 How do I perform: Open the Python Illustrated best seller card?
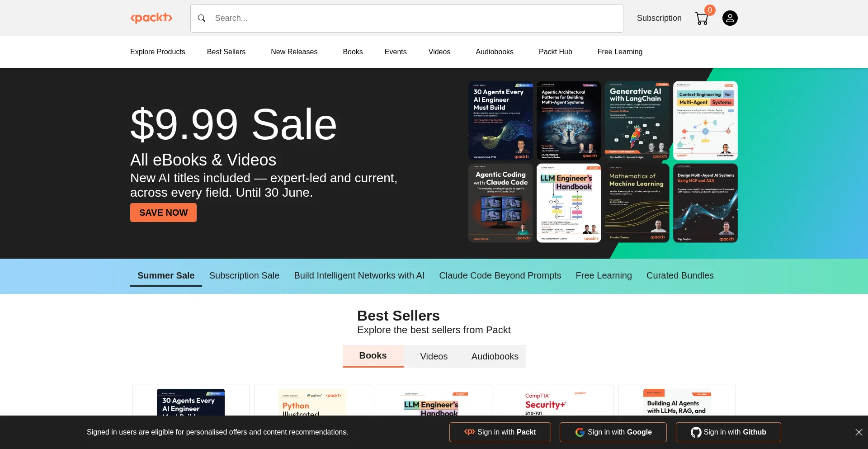tap(312, 400)
